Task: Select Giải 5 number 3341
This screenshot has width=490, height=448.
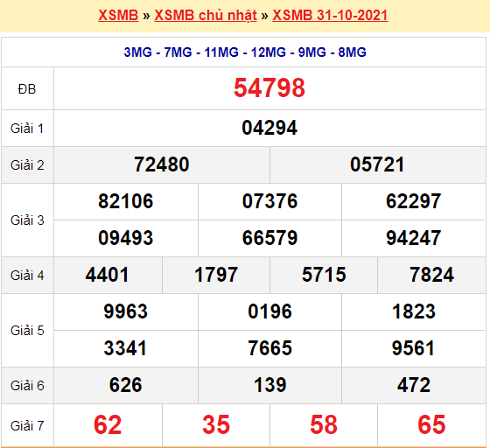Action: pos(125,348)
